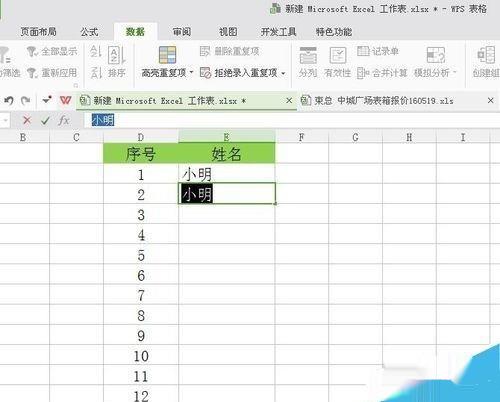Click the 全部显示 filter button

(52, 51)
